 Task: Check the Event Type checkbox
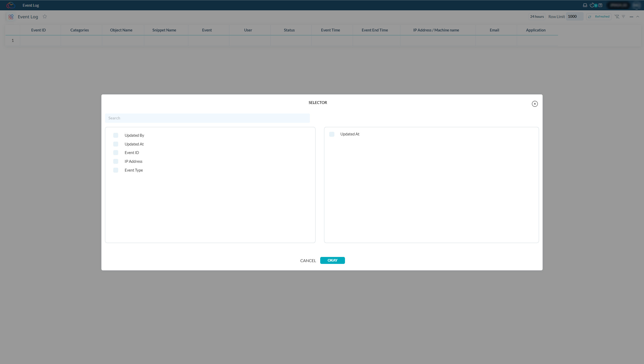(116, 170)
